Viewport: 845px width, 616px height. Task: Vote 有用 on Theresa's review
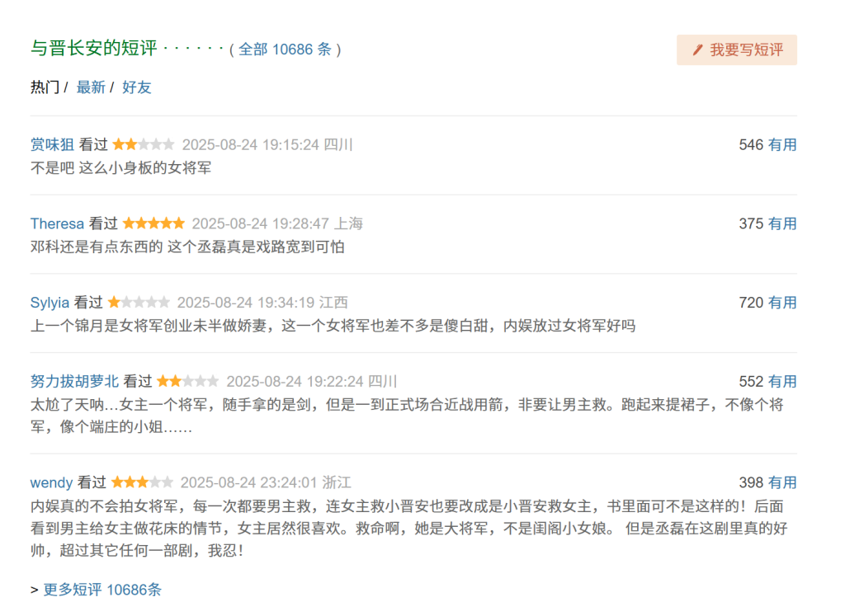pos(782,223)
